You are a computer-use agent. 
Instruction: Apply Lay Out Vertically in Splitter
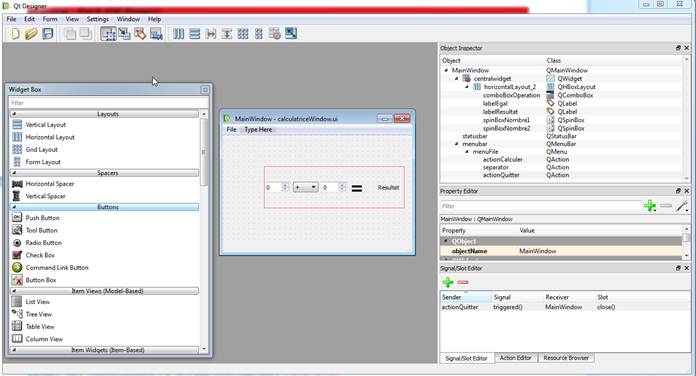click(x=227, y=34)
